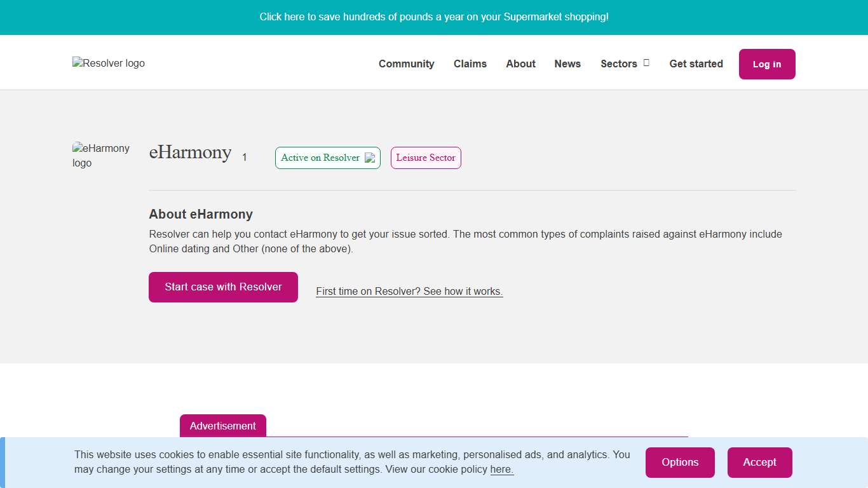Click the Active on Resolver badge image

point(370,158)
